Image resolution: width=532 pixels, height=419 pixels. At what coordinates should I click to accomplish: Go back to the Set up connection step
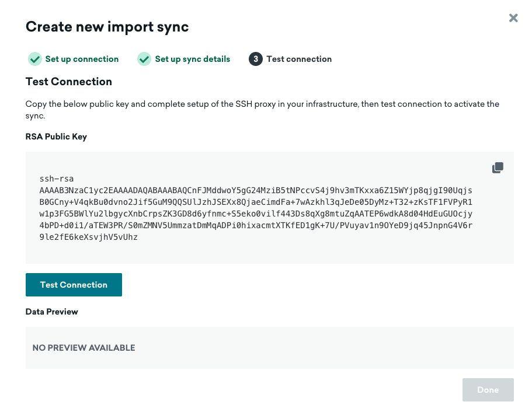82,59
